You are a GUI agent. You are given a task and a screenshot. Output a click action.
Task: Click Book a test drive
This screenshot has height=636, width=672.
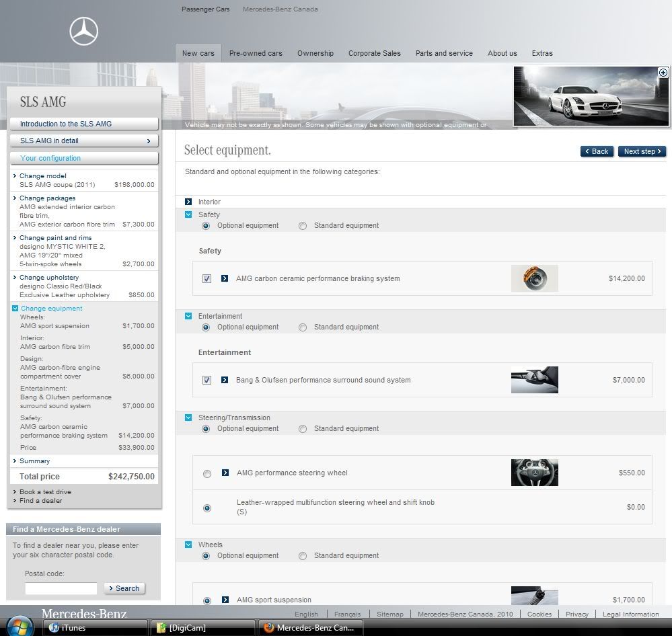(45, 491)
